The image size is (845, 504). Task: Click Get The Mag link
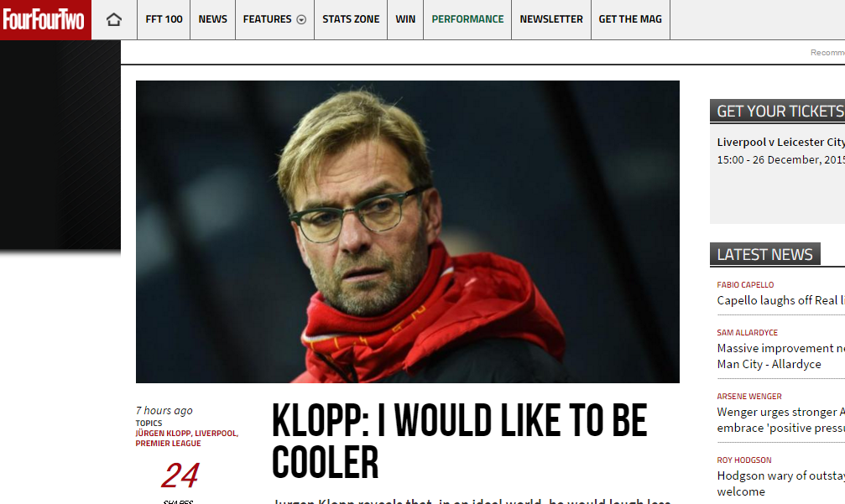630,19
